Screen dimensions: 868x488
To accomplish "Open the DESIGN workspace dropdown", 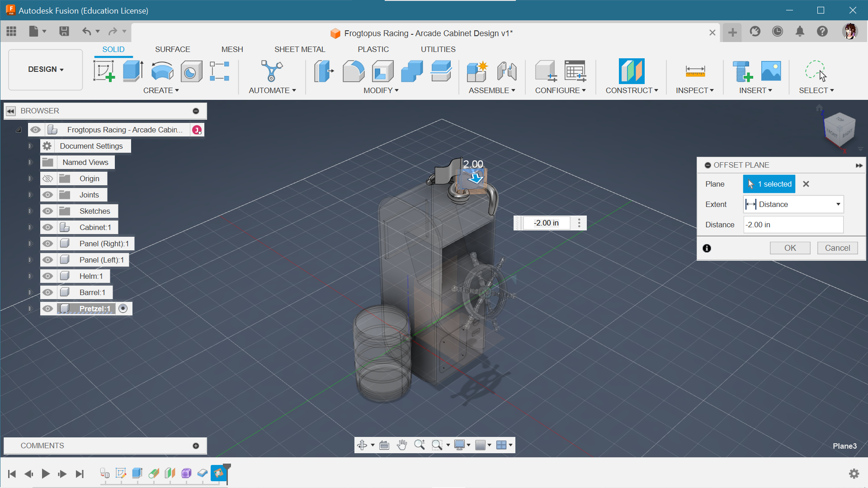I will point(46,69).
